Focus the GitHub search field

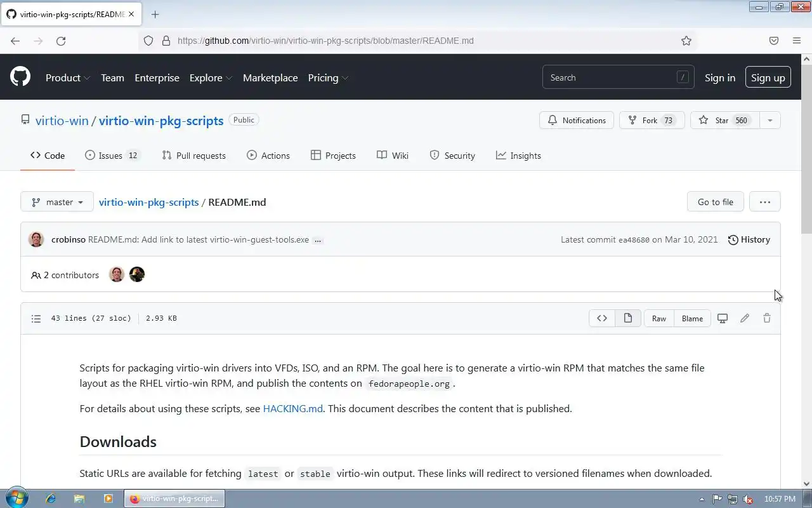point(618,77)
